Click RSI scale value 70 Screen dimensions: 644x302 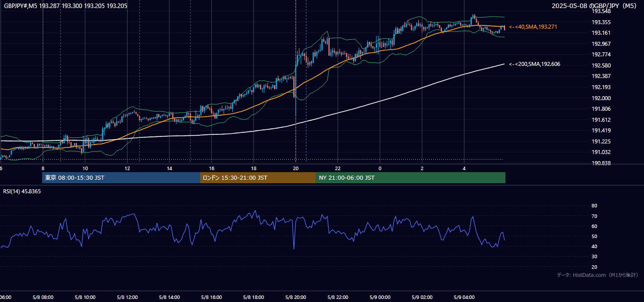(x=594, y=216)
